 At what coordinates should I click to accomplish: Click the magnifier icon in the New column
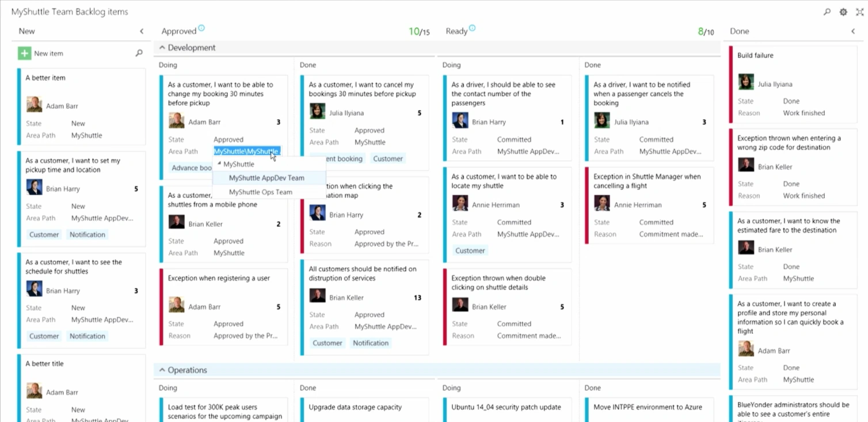139,53
